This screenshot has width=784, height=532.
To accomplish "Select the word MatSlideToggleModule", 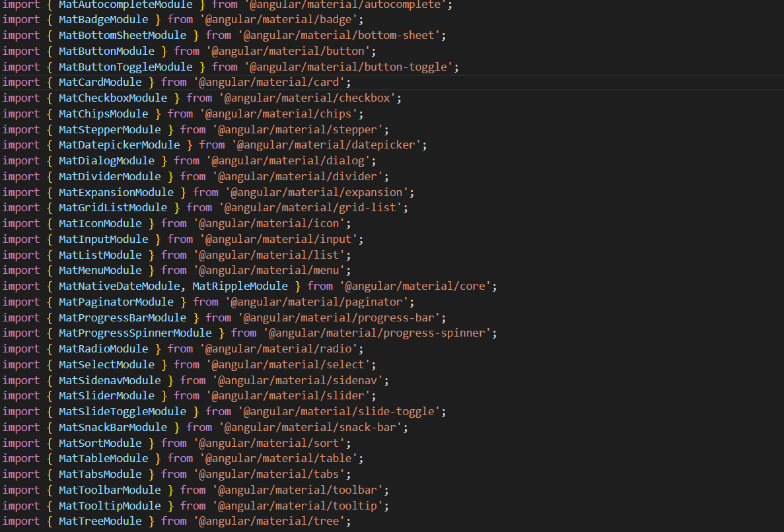I will (122, 411).
